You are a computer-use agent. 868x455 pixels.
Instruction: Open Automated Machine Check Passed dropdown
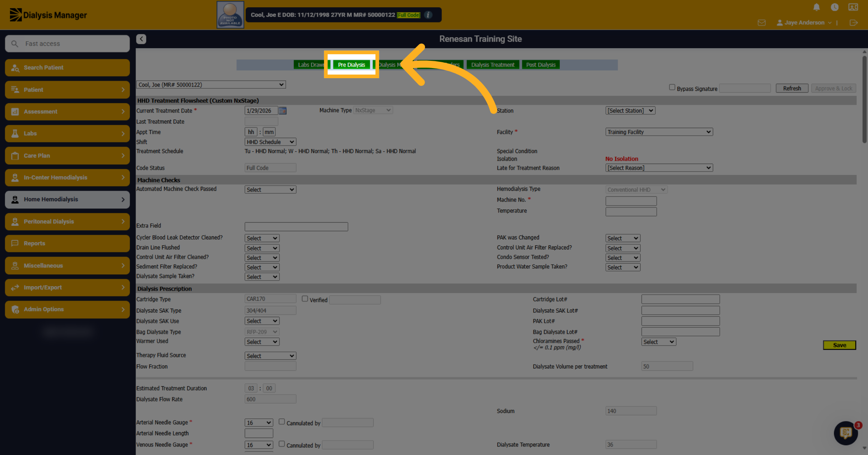(x=271, y=190)
